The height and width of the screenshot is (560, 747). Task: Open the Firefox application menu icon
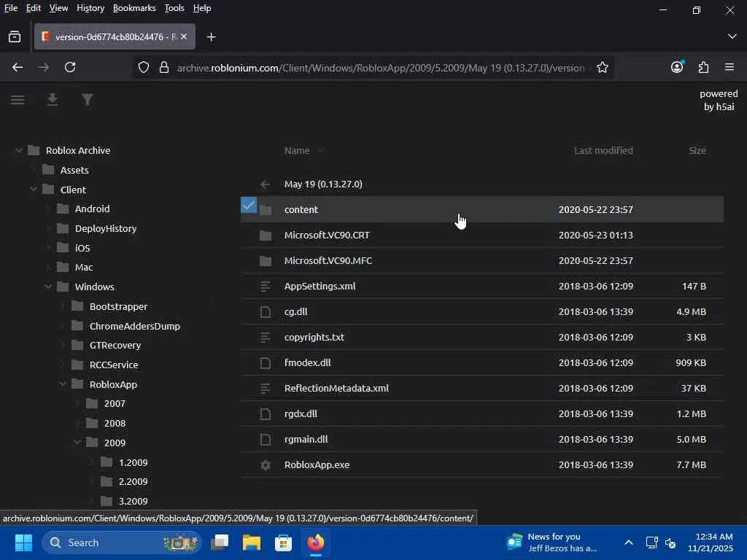click(729, 68)
